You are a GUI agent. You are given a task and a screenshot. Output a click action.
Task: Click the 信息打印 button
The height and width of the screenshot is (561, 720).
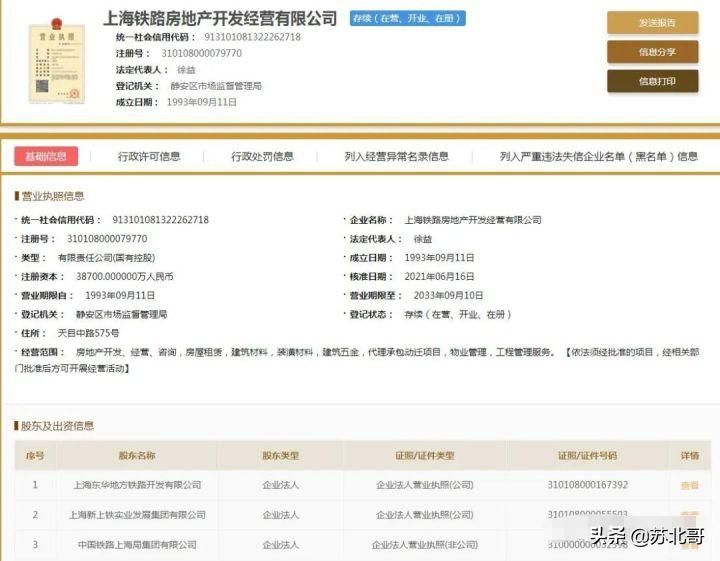(x=652, y=81)
